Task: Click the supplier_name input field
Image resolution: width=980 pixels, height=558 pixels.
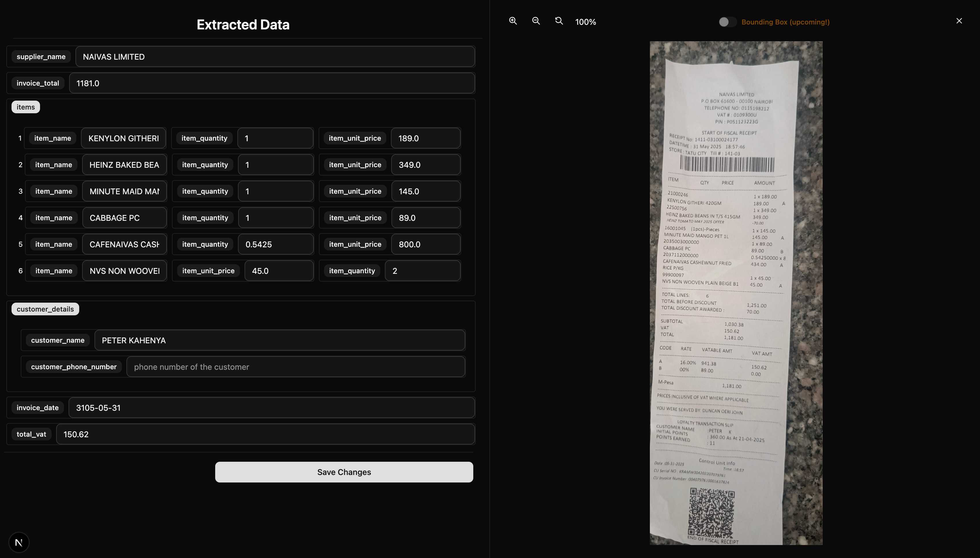Action: [x=275, y=57]
